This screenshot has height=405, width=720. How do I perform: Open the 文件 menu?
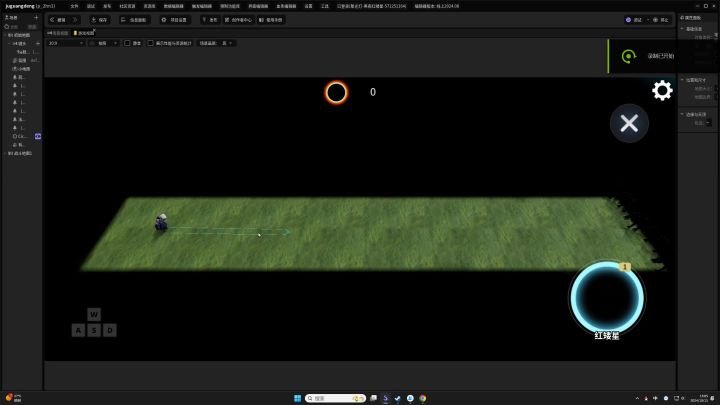point(74,6)
